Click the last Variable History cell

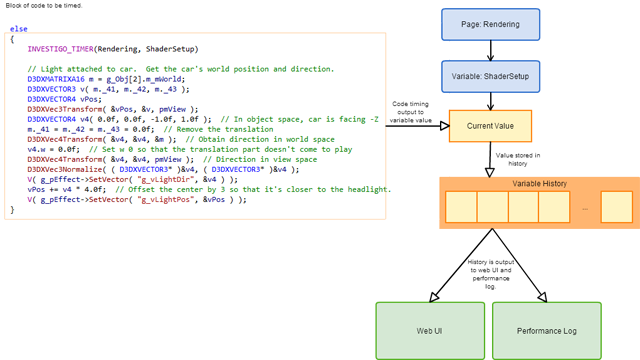coord(617,207)
